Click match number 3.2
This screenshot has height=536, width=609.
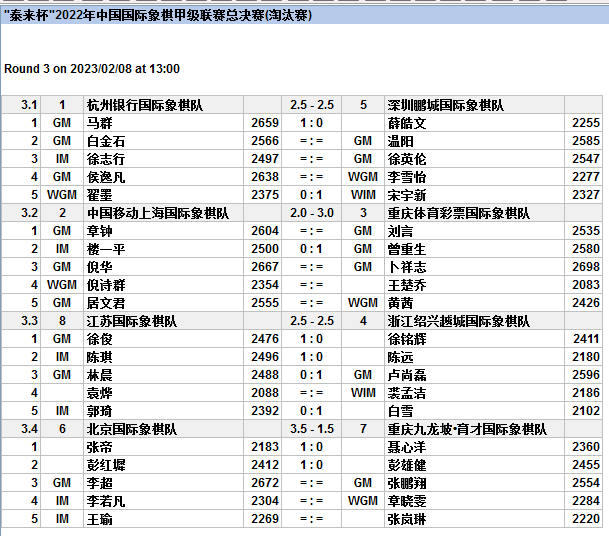point(29,213)
